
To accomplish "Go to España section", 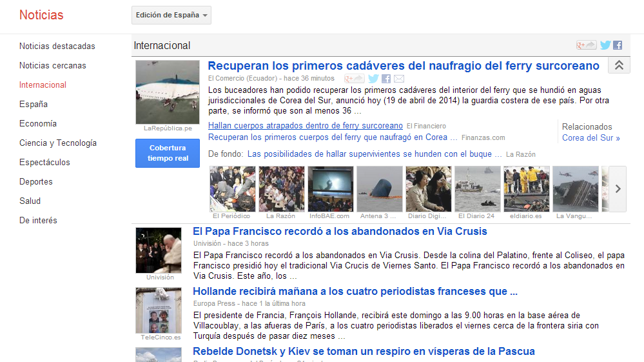I will pos(34,104).
